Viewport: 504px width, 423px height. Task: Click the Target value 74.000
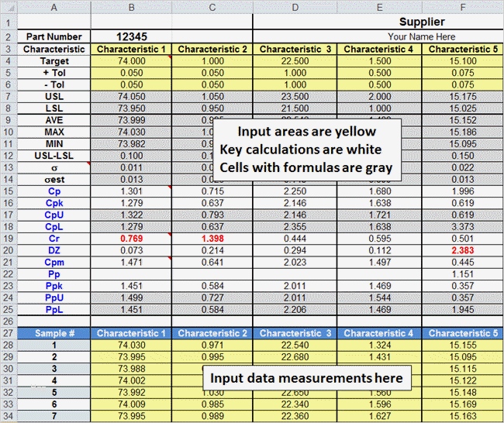[x=132, y=61]
